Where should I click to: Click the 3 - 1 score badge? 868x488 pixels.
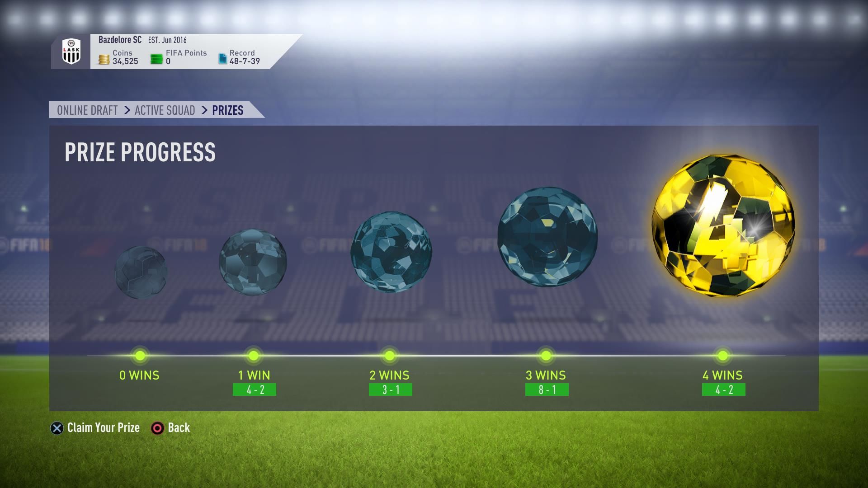tap(391, 389)
